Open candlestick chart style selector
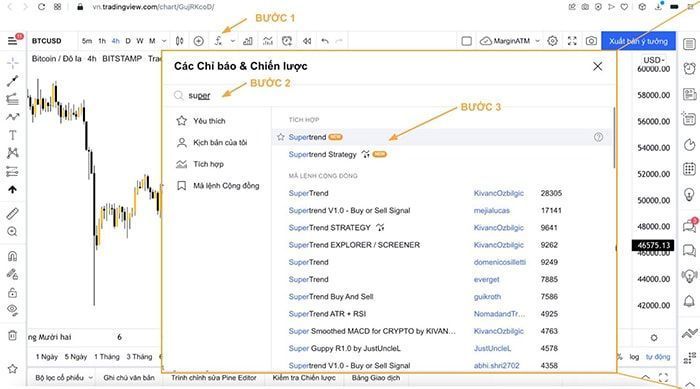Viewport: 700px width, 389px height. (179, 41)
